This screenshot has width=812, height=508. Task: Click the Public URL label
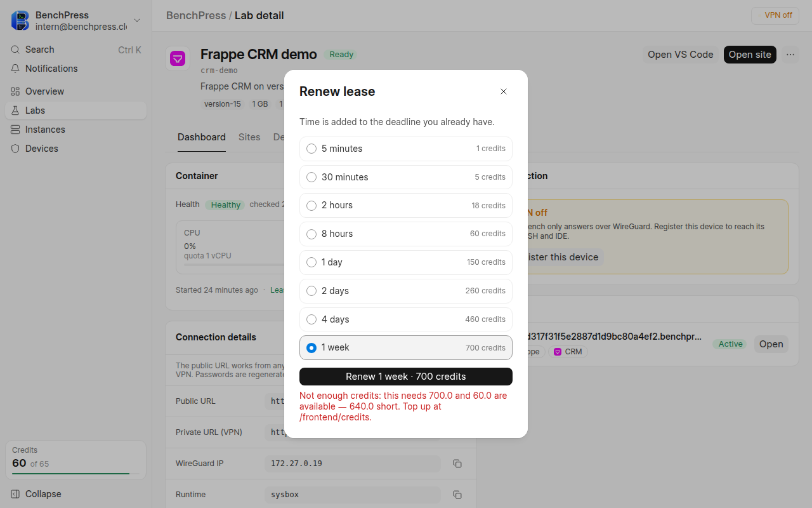click(x=195, y=401)
